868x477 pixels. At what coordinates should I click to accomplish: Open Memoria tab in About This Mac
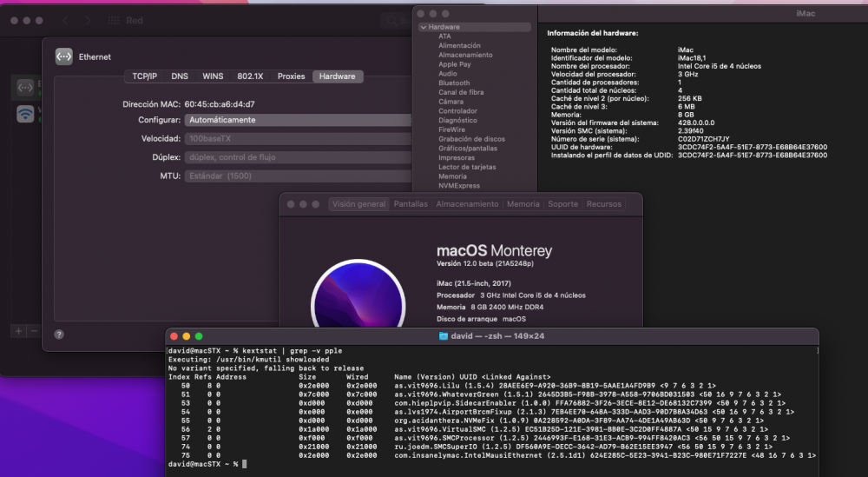coord(523,204)
